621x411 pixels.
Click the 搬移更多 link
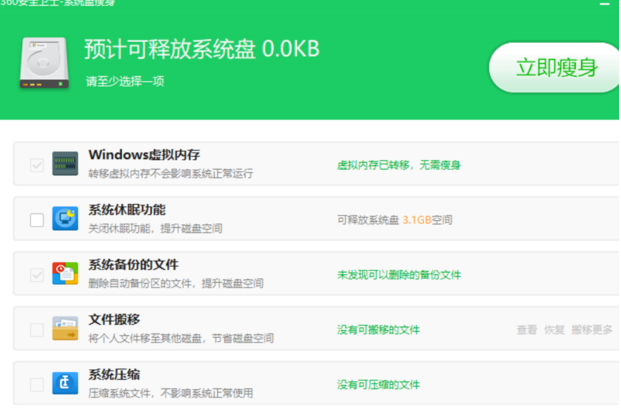point(591,330)
